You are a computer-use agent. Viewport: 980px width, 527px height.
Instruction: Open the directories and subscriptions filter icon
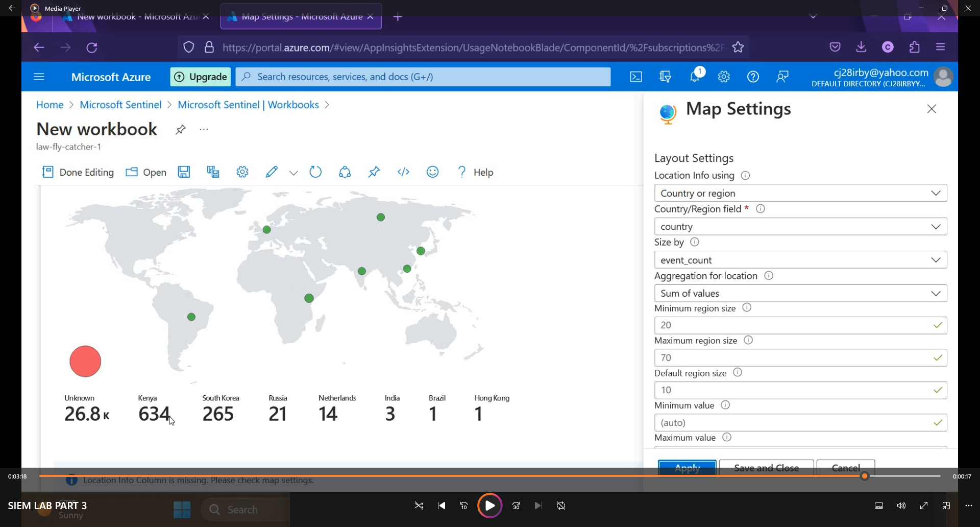coord(666,77)
